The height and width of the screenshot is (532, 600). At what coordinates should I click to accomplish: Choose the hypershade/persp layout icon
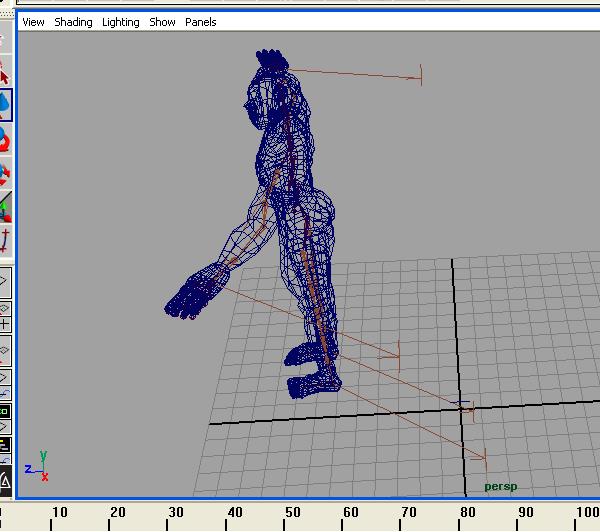tap(5, 418)
